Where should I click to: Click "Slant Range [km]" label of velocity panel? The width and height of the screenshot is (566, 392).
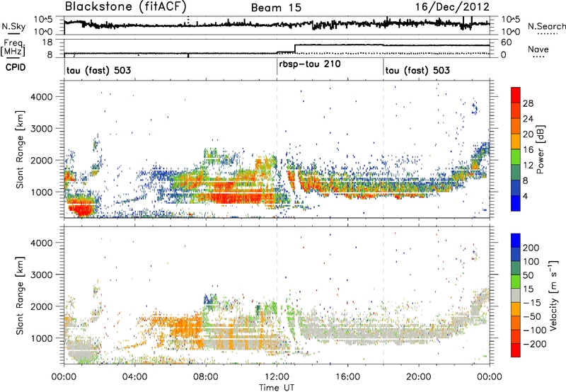(x=20, y=295)
